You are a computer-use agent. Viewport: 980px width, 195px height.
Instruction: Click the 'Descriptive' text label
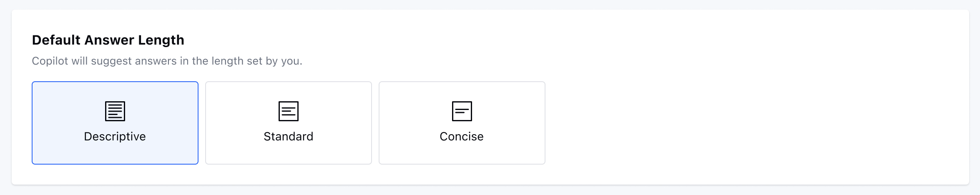(x=115, y=137)
